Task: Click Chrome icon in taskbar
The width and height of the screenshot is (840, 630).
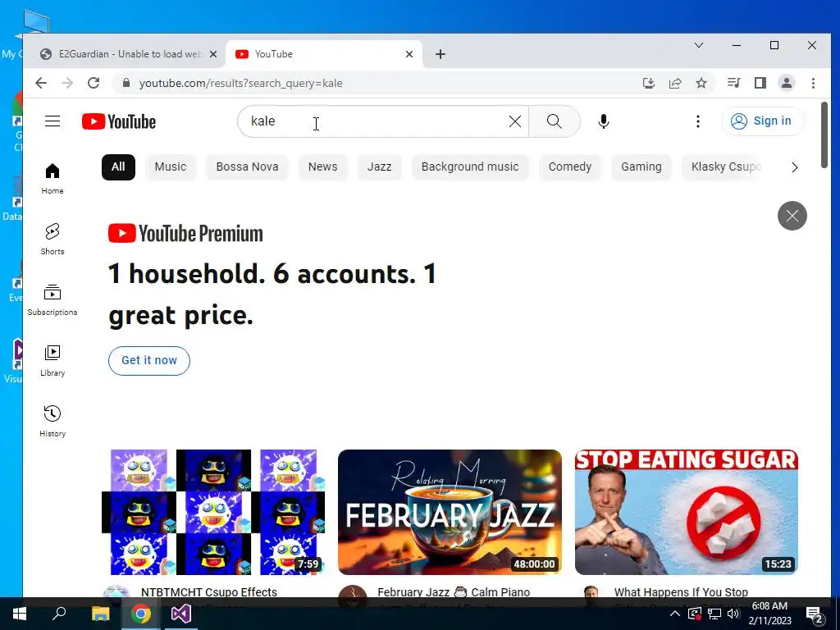Action: [x=141, y=614]
